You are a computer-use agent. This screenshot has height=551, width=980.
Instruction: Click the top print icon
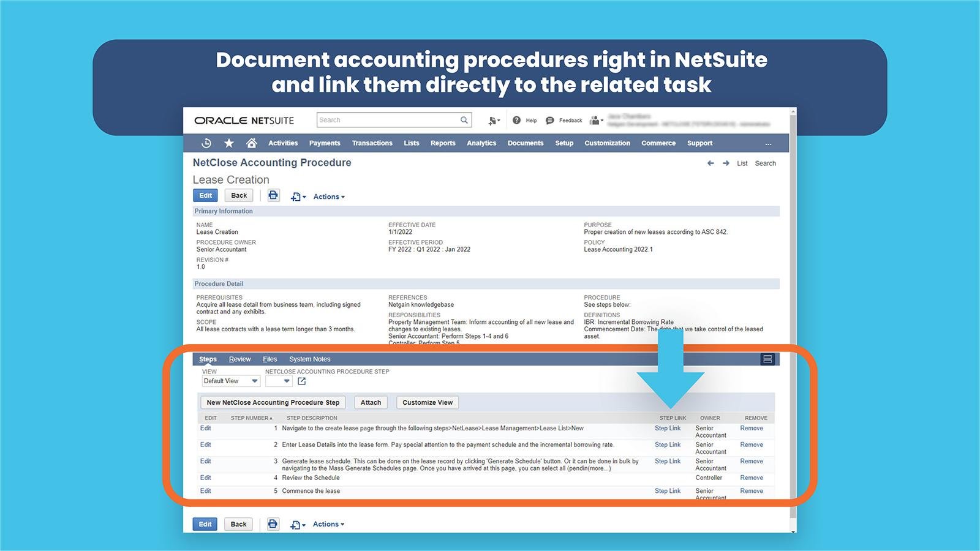point(273,195)
